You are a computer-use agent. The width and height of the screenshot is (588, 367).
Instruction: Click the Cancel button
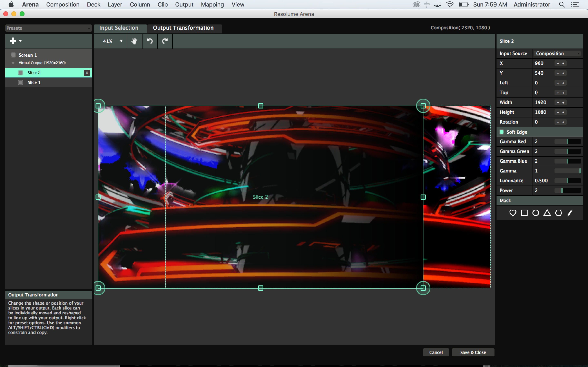(436, 352)
